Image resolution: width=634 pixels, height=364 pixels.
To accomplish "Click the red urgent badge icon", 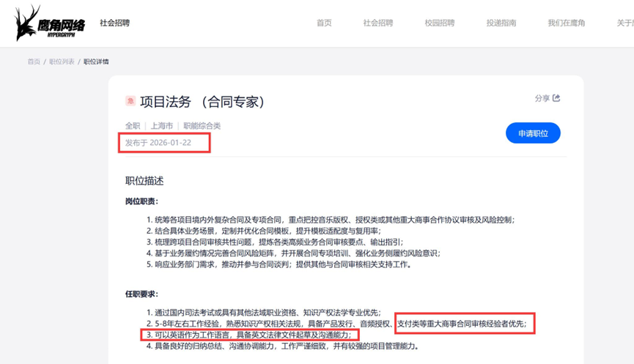I will click(x=130, y=101).
